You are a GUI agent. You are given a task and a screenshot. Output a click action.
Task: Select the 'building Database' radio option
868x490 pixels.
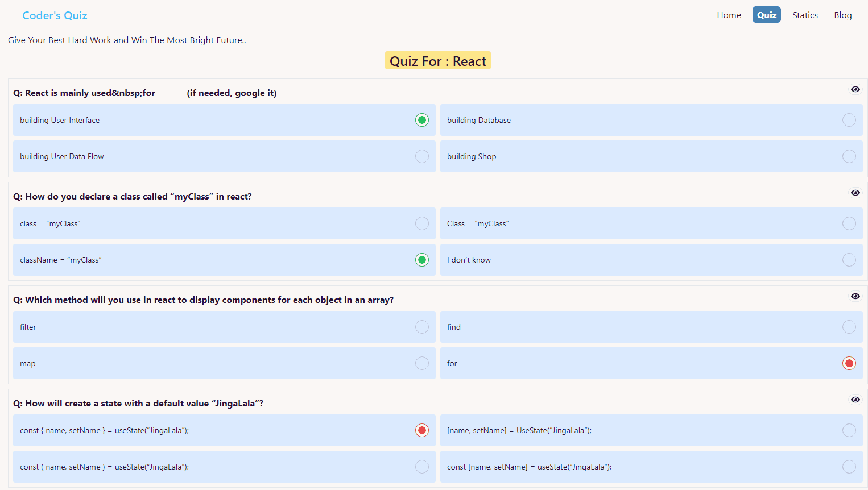[x=849, y=120]
